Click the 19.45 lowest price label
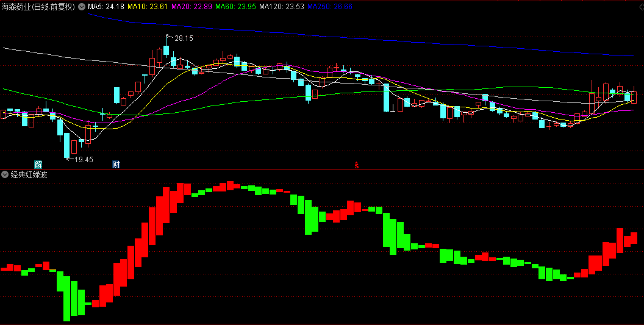 pyautogui.click(x=84, y=159)
